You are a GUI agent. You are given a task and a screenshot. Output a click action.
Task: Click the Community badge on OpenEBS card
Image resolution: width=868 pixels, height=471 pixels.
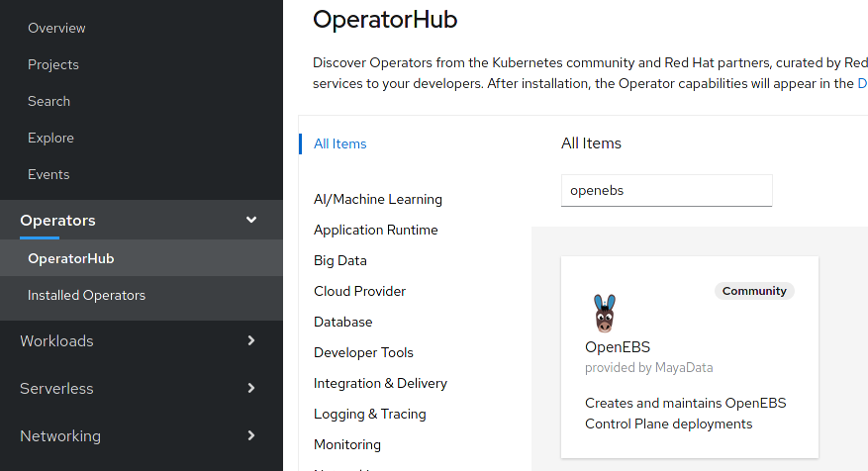coord(754,291)
